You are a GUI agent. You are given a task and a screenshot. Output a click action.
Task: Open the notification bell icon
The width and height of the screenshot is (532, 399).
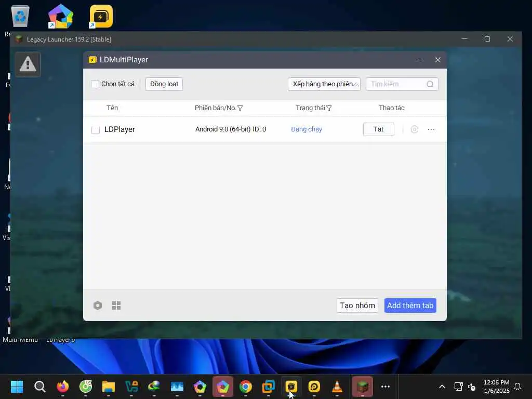click(x=517, y=387)
